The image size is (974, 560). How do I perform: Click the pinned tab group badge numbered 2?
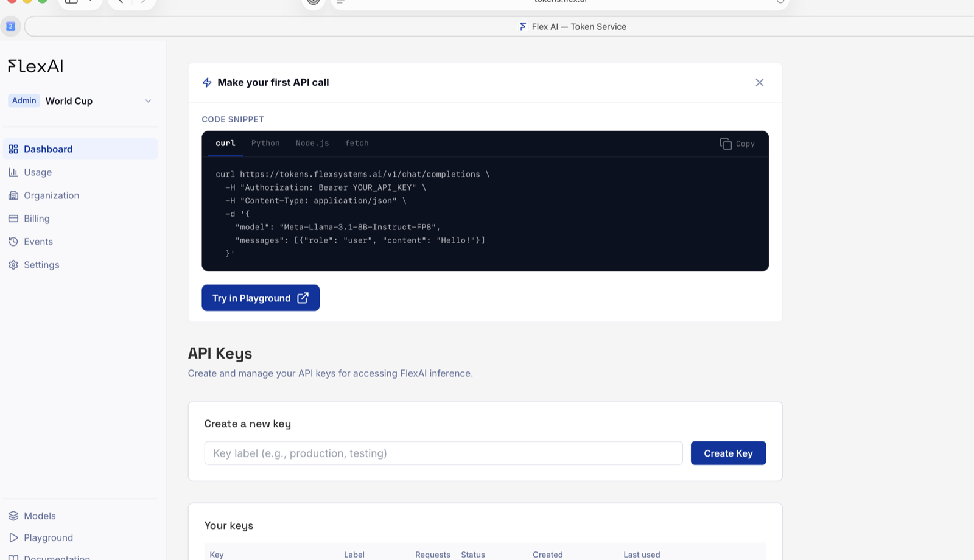(x=10, y=26)
